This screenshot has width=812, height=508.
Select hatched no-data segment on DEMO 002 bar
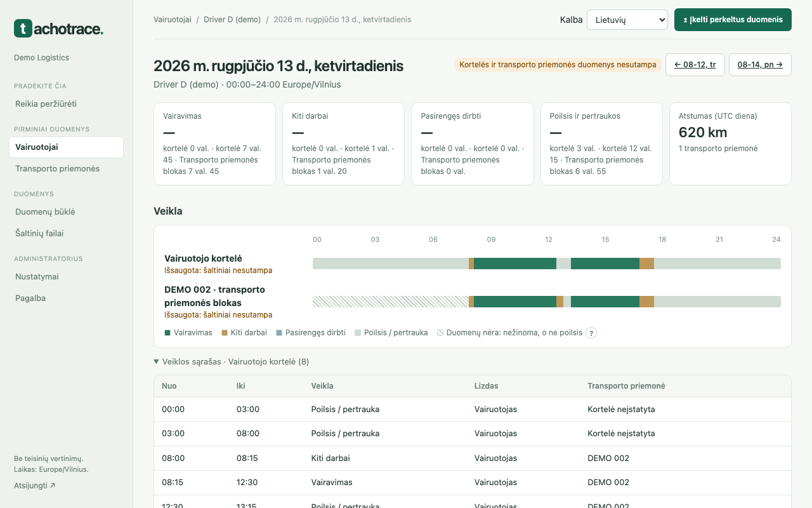click(x=391, y=302)
